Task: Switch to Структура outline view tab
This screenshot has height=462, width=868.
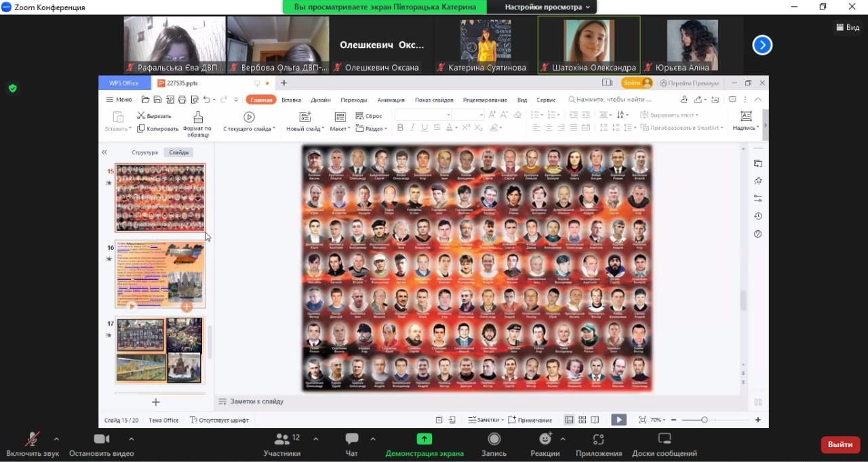Action: 144,152
